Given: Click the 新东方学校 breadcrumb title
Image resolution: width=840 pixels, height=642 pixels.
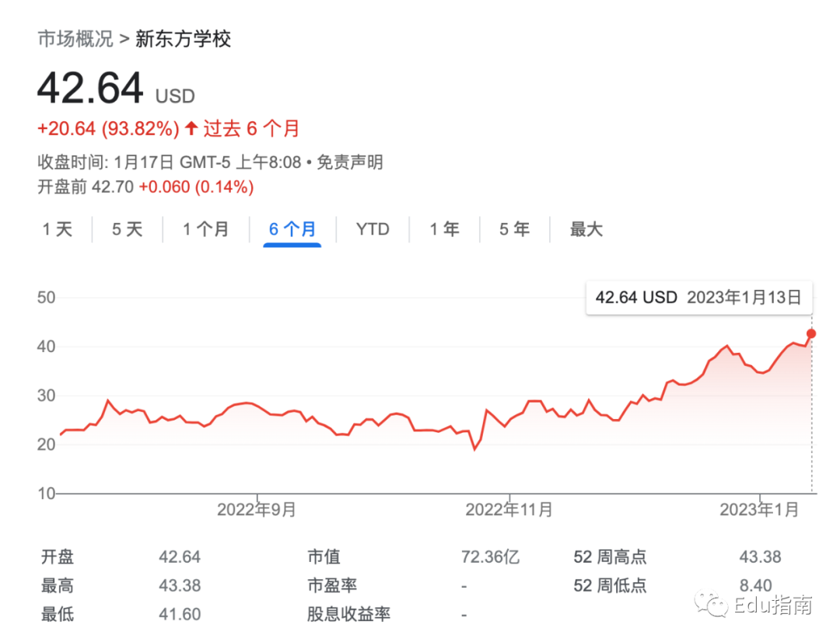Looking at the screenshot, I should coord(184,39).
